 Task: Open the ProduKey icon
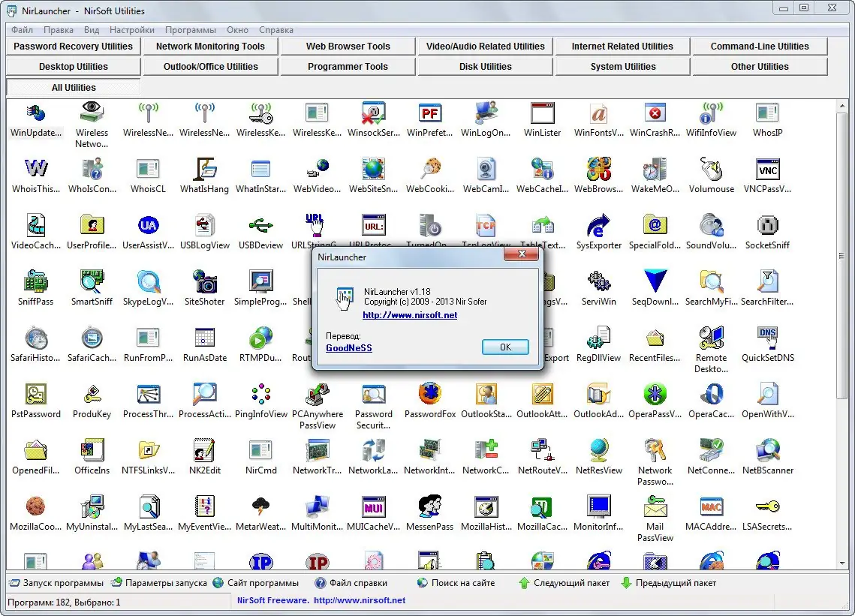[92, 394]
